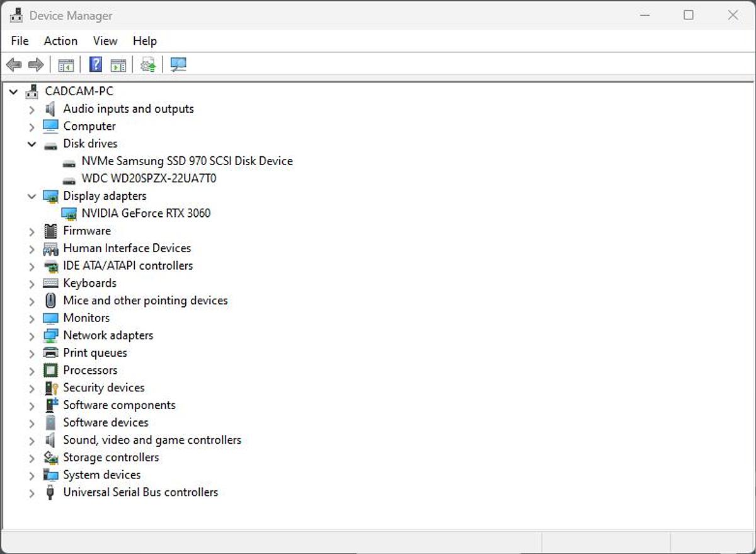Select NVMe Samsung SSD 970 disk
This screenshot has width=756, height=554.
[x=187, y=161]
